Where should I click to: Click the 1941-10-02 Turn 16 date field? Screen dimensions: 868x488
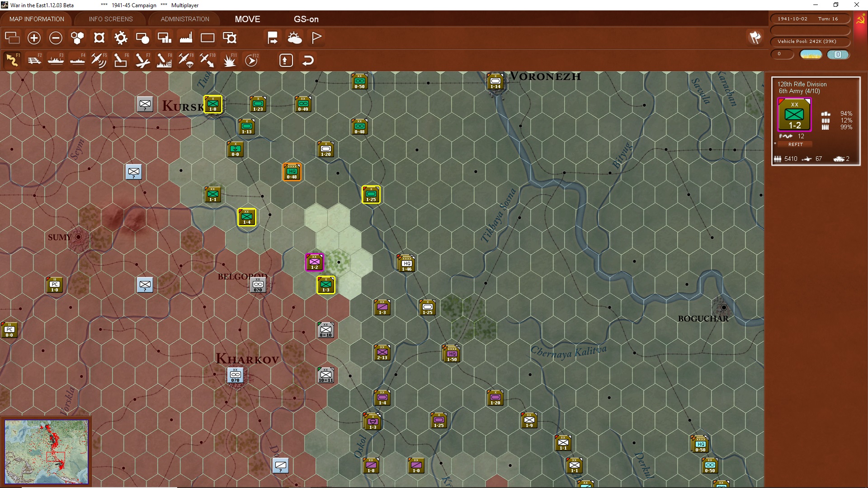809,19
